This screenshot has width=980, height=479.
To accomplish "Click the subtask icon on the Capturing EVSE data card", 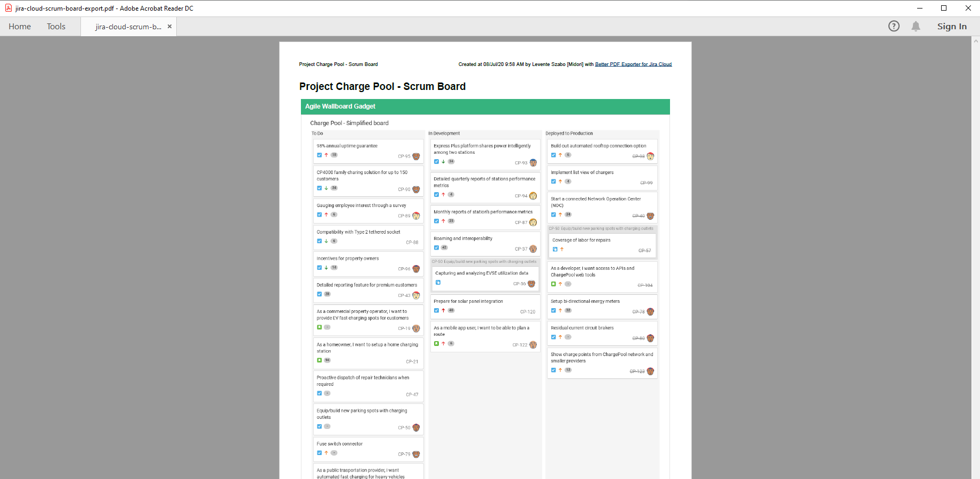I will pos(438,283).
